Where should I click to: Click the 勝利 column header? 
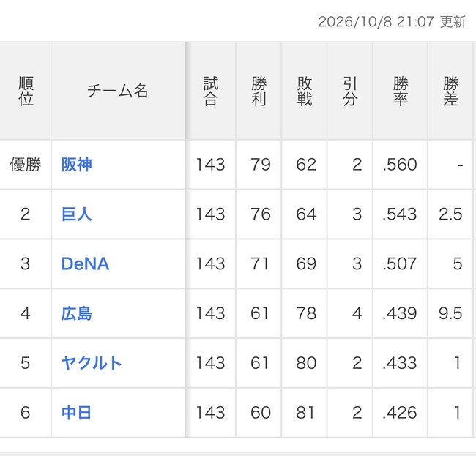pos(259,91)
